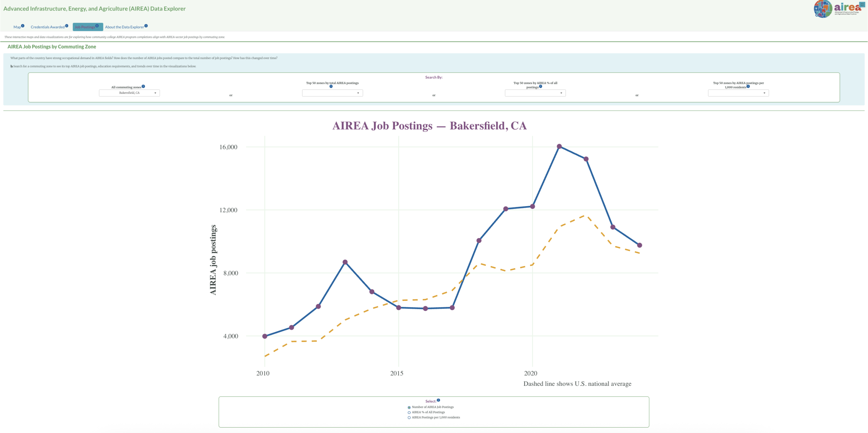The image size is (868, 433).
Task: Click info icon beside Credentials Awarded
Action: point(67,26)
